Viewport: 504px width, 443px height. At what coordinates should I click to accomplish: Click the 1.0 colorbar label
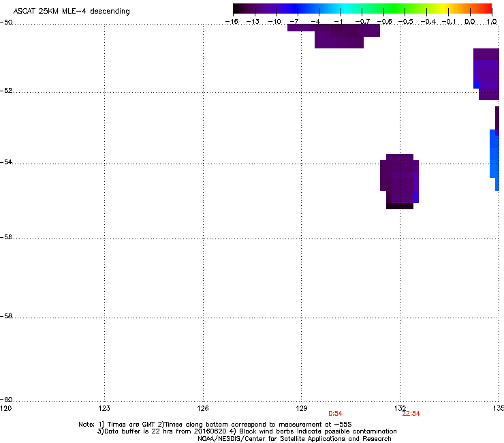(x=492, y=22)
